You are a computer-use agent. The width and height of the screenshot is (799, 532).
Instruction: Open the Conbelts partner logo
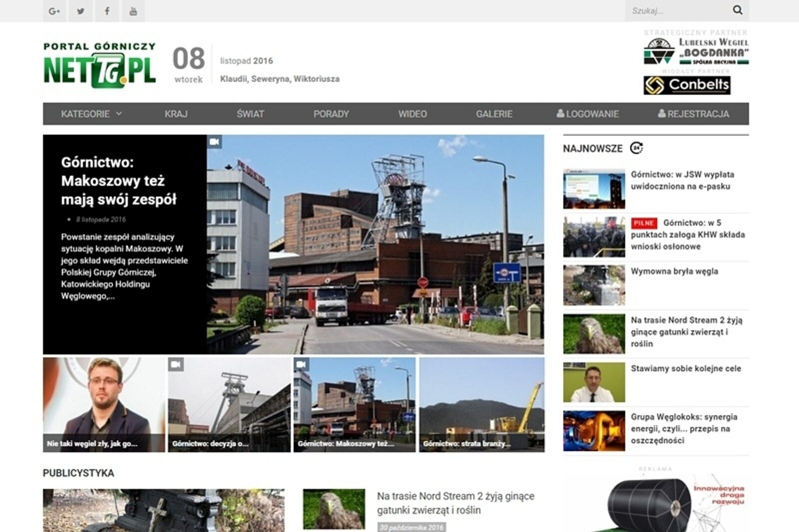pos(687,85)
